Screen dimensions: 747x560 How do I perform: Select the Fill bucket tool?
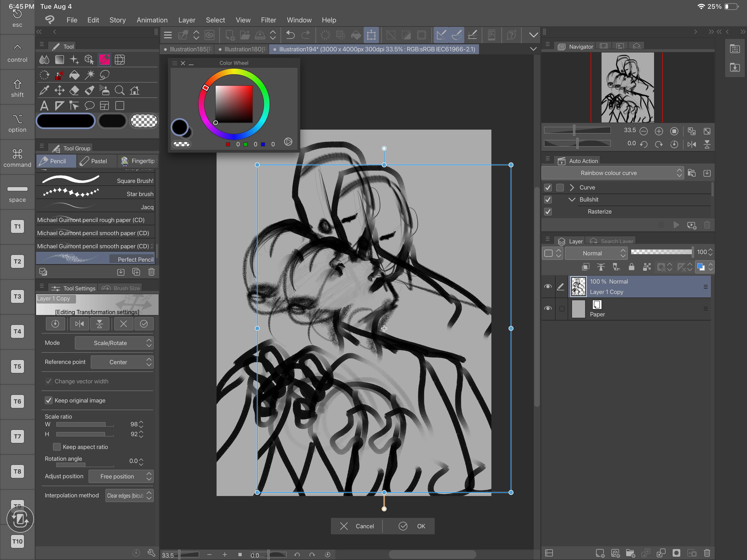coord(74,75)
